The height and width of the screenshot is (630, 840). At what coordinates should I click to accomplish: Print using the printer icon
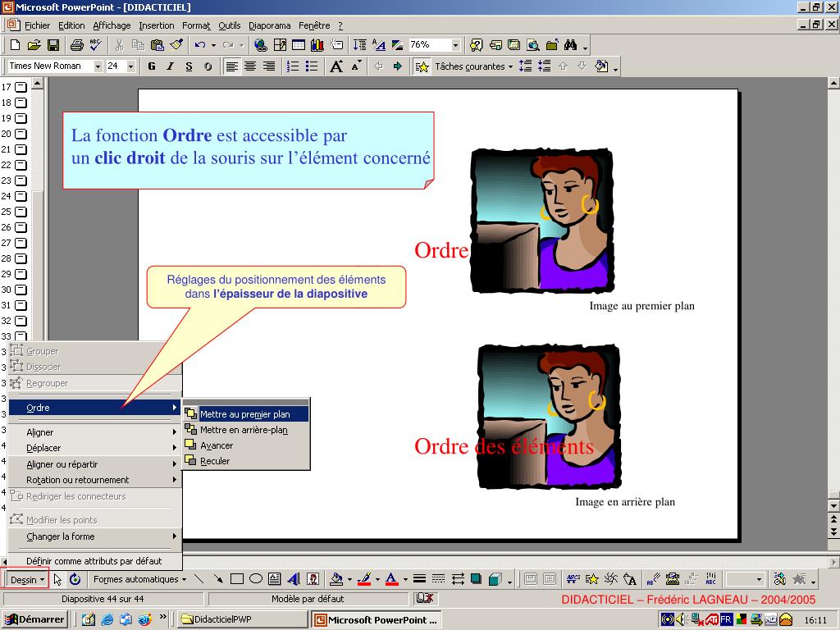[x=76, y=45]
